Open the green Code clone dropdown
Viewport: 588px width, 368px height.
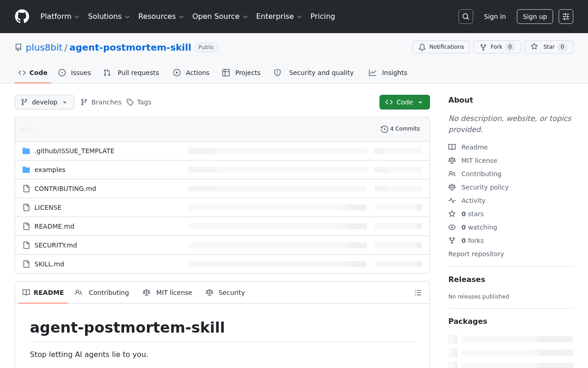tap(405, 102)
